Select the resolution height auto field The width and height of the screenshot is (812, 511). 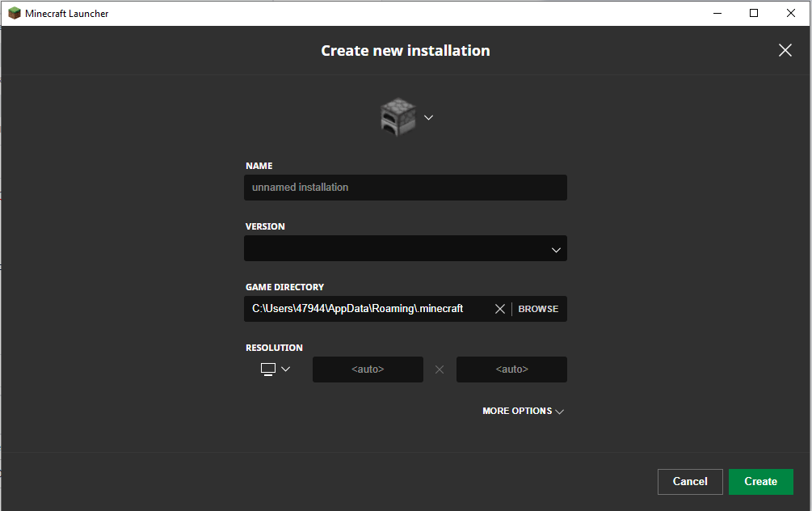pos(511,370)
